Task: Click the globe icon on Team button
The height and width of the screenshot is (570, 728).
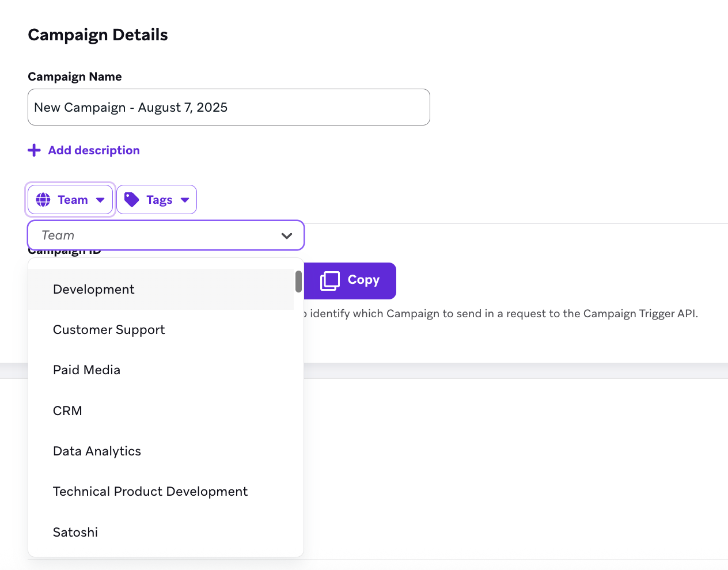Action: coord(43,200)
